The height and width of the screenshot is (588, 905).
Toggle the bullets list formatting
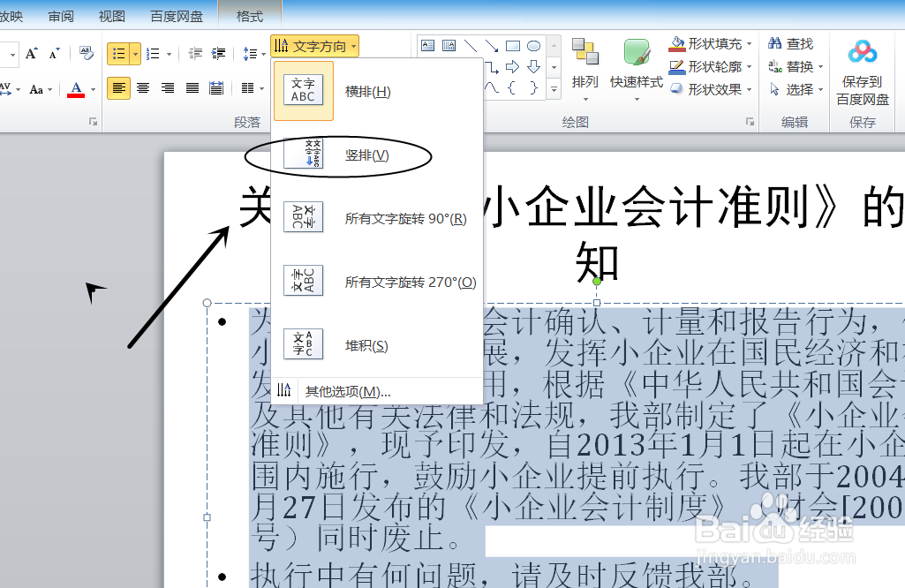(x=118, y=53)
